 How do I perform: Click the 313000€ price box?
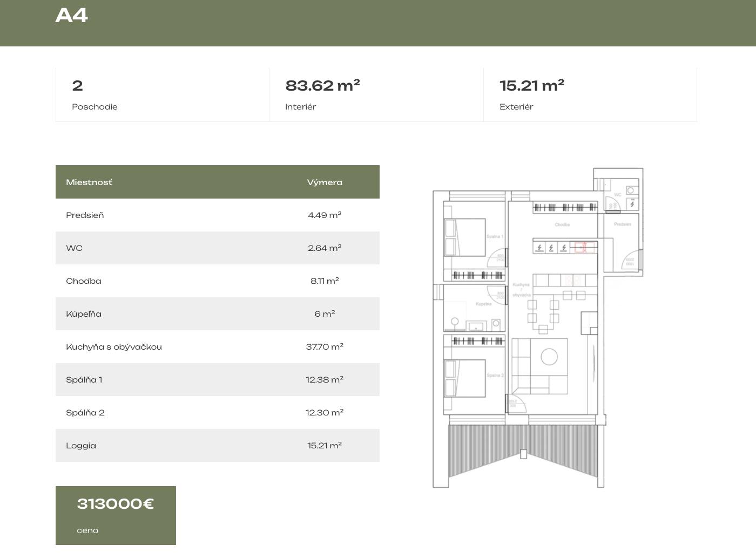pyautogui.click(x=116, y=515)
